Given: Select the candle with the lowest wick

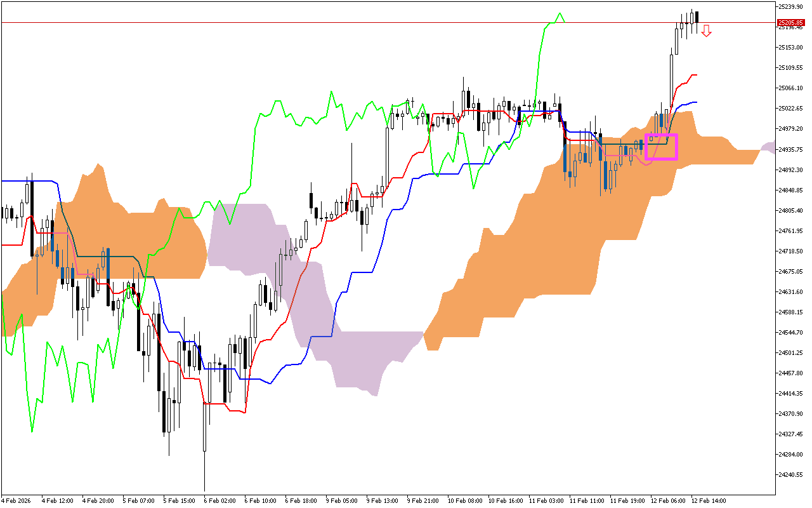Looking at the screenshot, I should [x=204, y=444].
